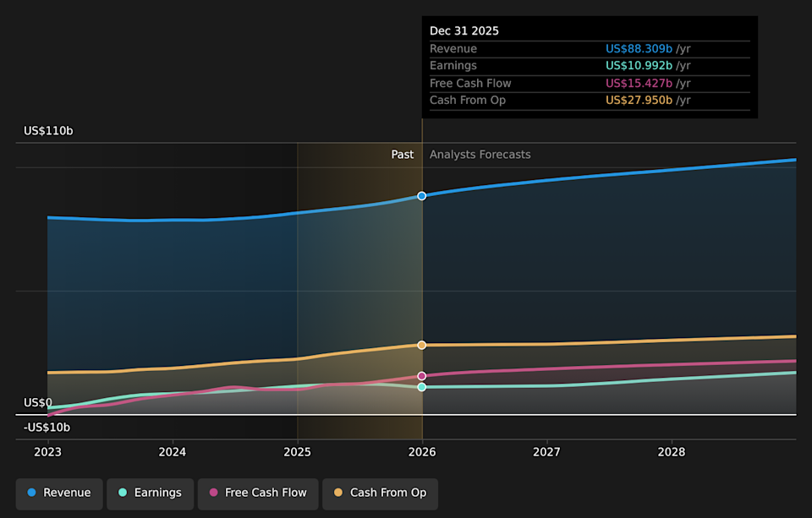
Task: Toggle the Cash From Op legend button
Action: tap(380, 493)
